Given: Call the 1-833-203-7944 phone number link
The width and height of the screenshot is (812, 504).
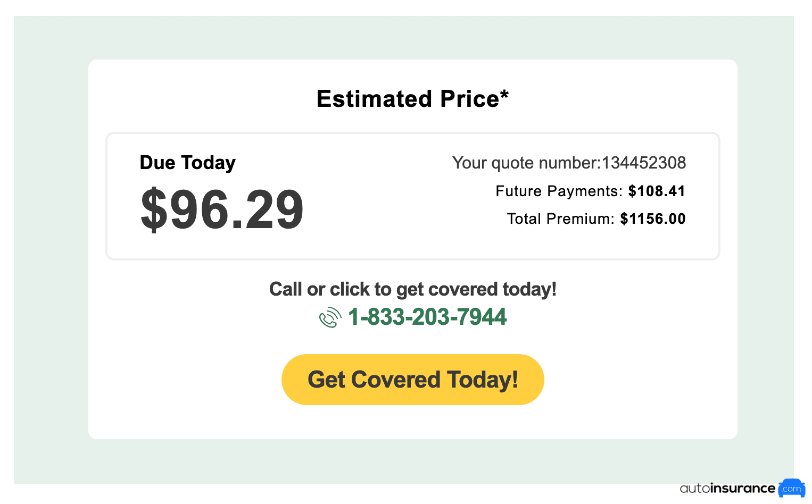Looking at the screenshot, I should pyautogui.click(x=427, y=317).
